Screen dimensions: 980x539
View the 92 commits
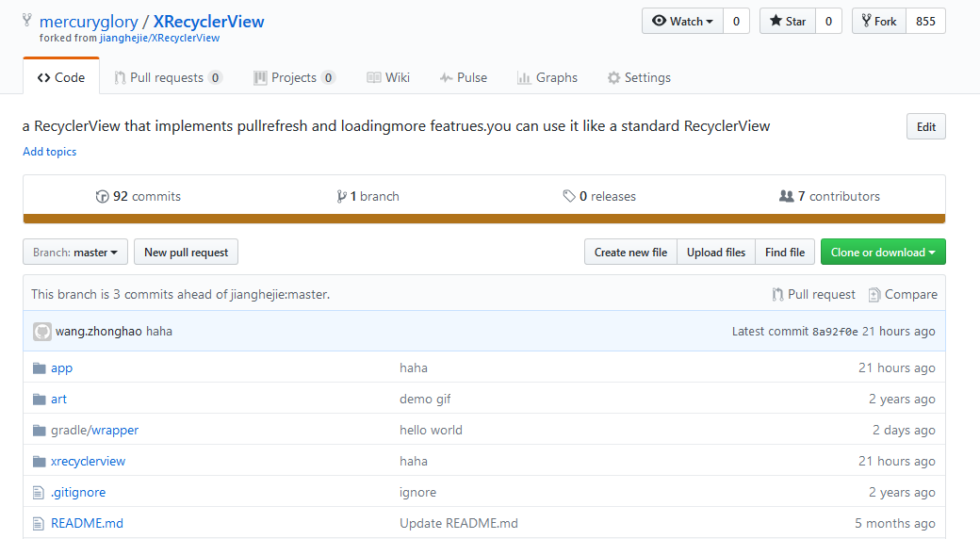click(x=139, y=196)
